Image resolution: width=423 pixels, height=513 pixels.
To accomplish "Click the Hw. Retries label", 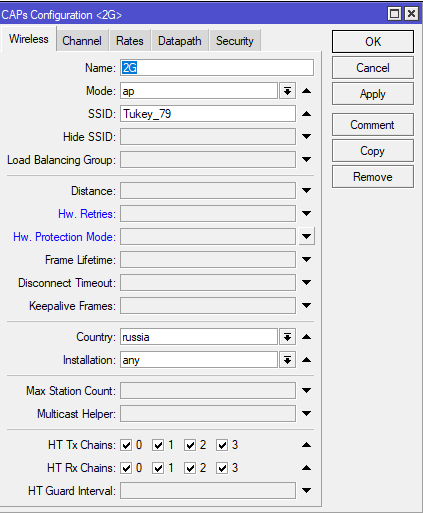I will 87,214.
